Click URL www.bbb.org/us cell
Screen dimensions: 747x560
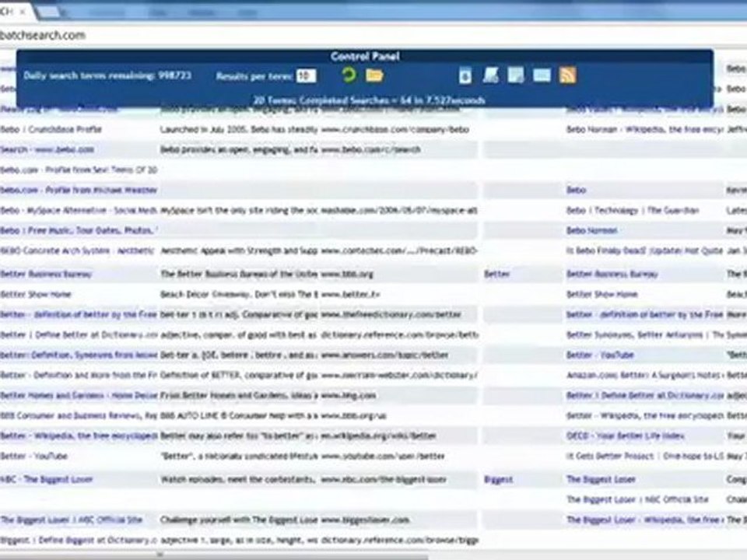pos(353,415)
